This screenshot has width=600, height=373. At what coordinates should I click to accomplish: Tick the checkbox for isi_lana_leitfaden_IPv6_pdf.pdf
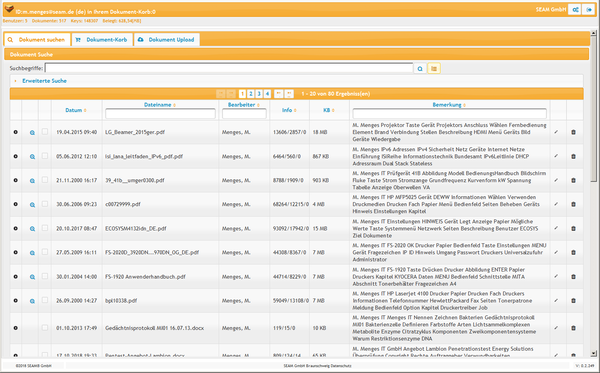click(x=45, y=156)
